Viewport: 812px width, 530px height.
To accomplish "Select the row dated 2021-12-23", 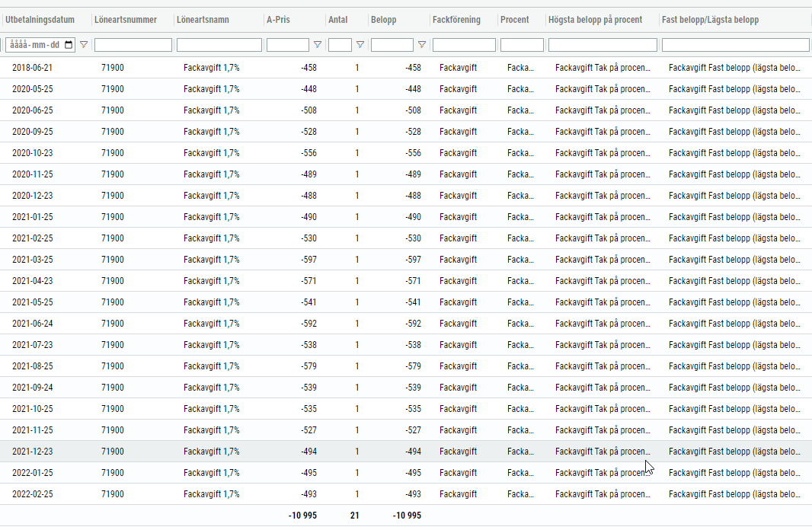I will pos(406,452).
